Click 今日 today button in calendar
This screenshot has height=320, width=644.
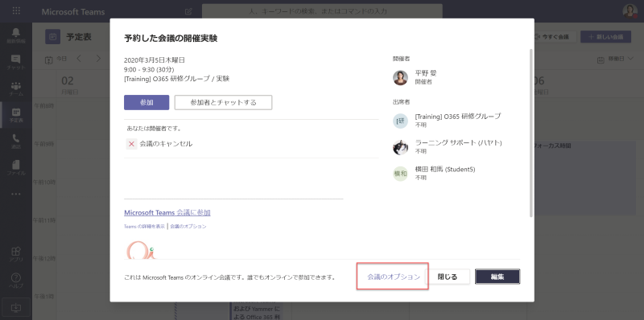[56, 59]
